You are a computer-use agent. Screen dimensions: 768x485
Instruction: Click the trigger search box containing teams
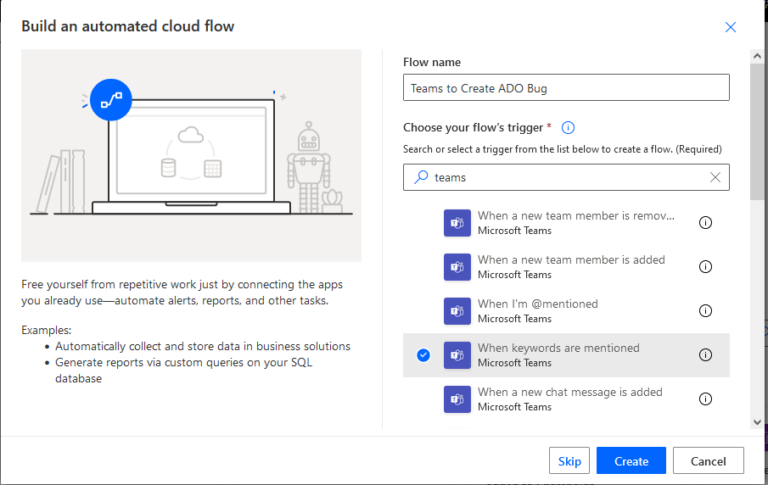tap(565, 177)
